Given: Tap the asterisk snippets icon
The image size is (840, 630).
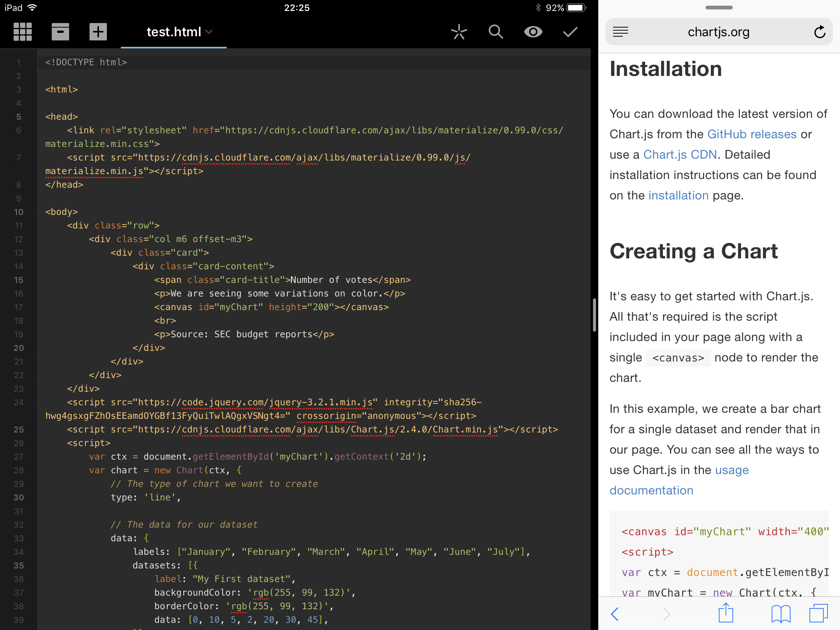Looking at the screenshot, I should tap(459, 32).
